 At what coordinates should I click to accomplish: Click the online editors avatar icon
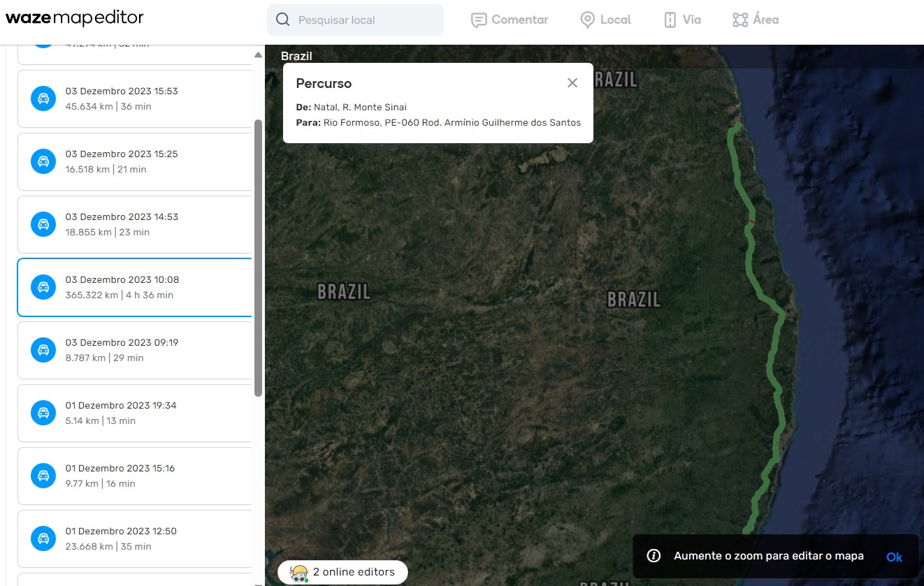(x=299, y=573)
